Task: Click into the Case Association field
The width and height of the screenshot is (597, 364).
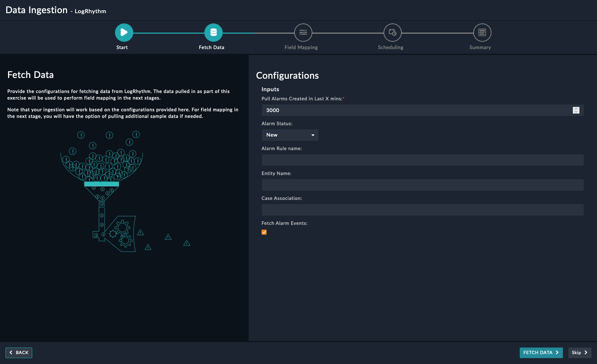Action: click(x=422, y=210)
